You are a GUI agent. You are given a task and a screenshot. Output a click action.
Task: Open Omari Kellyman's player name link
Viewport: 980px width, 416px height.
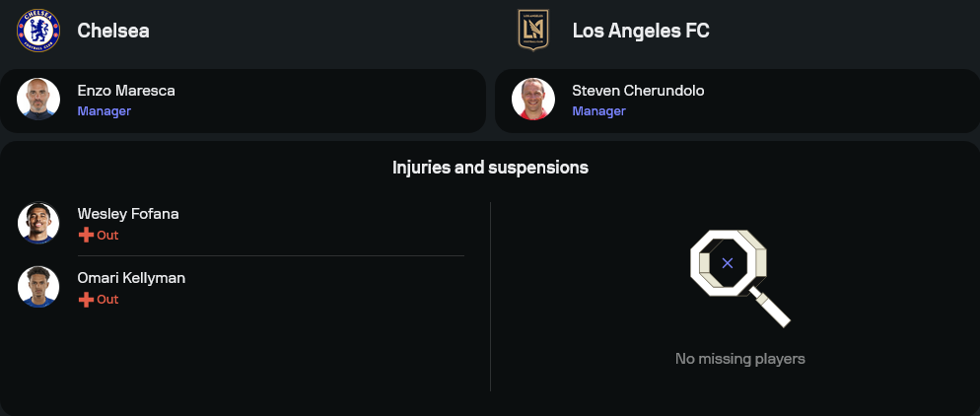[131, 278]
